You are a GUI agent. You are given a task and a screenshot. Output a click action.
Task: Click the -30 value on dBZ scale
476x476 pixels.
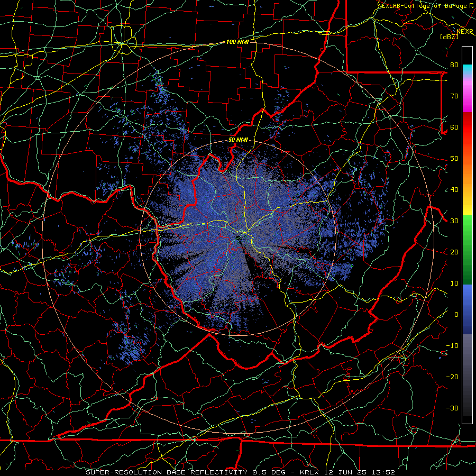[452, 408]
